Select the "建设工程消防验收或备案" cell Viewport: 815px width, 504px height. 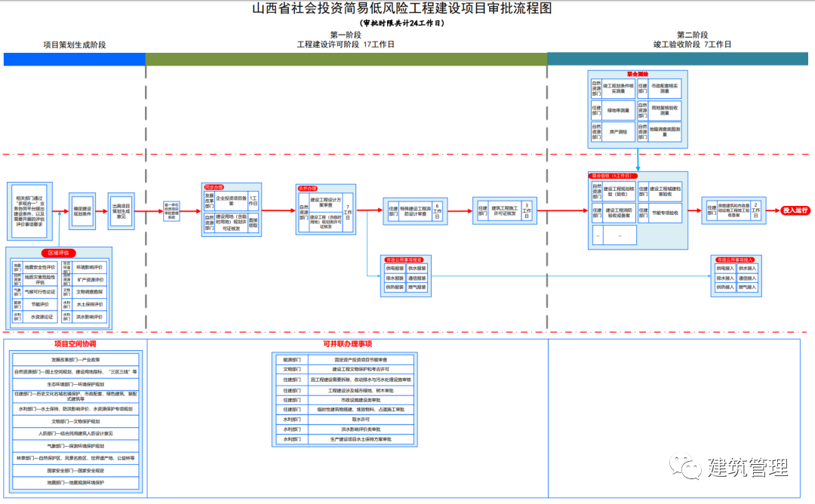[x=619, y=213]
